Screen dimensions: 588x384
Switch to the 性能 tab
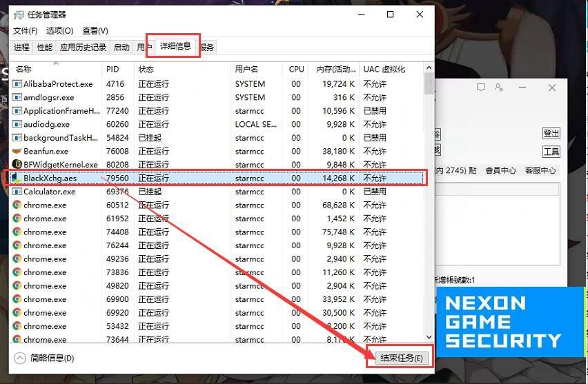click(x=45, y=48)
